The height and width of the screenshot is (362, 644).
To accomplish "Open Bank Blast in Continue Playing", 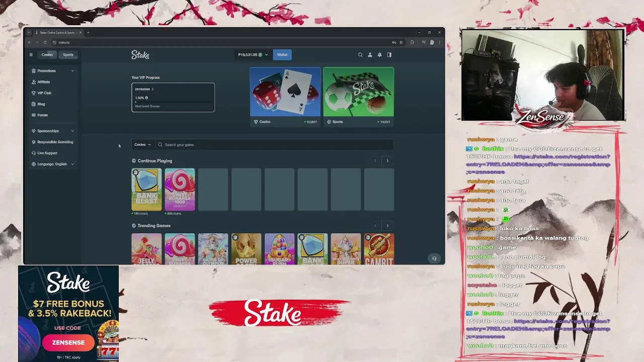I will click(146, 190).
